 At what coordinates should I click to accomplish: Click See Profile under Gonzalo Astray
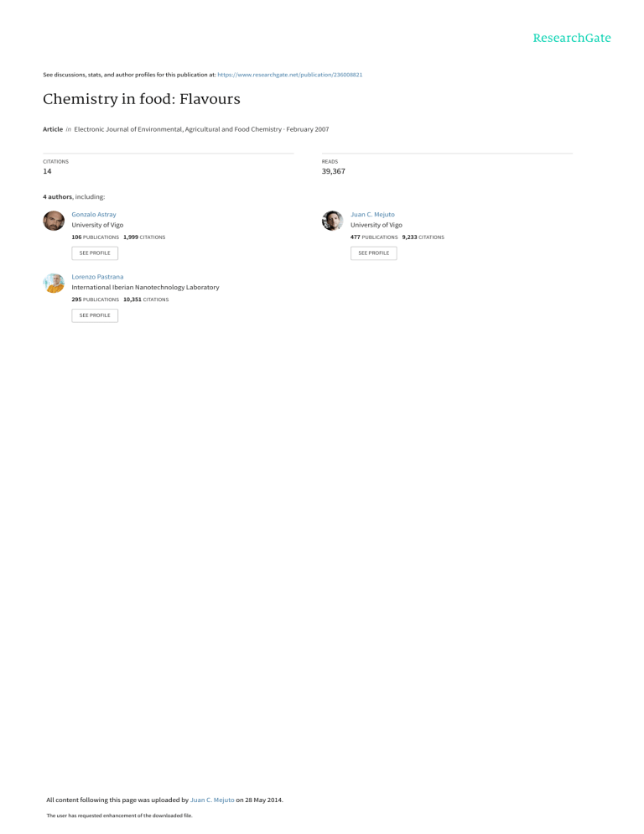coord(95,253)
